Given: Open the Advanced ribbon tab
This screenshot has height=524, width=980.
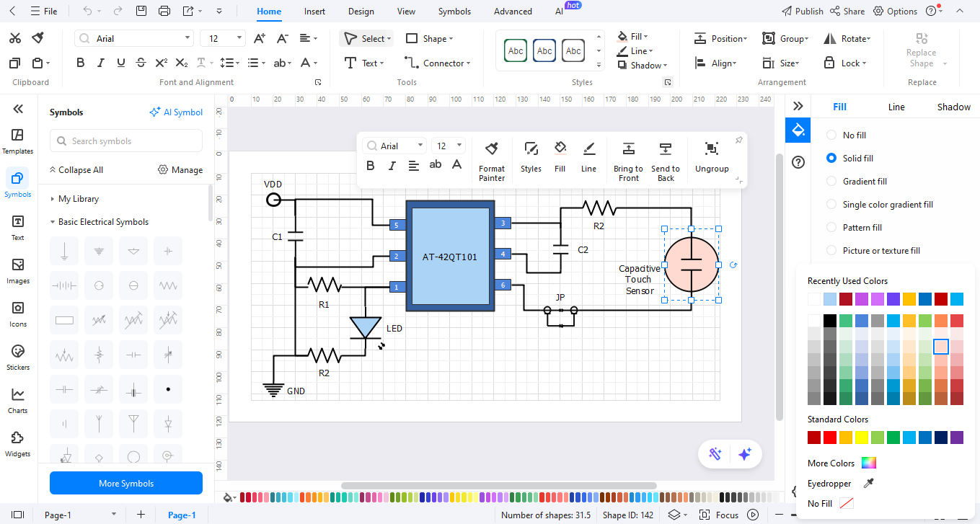Looking at the screenshot, I should 513,12.
